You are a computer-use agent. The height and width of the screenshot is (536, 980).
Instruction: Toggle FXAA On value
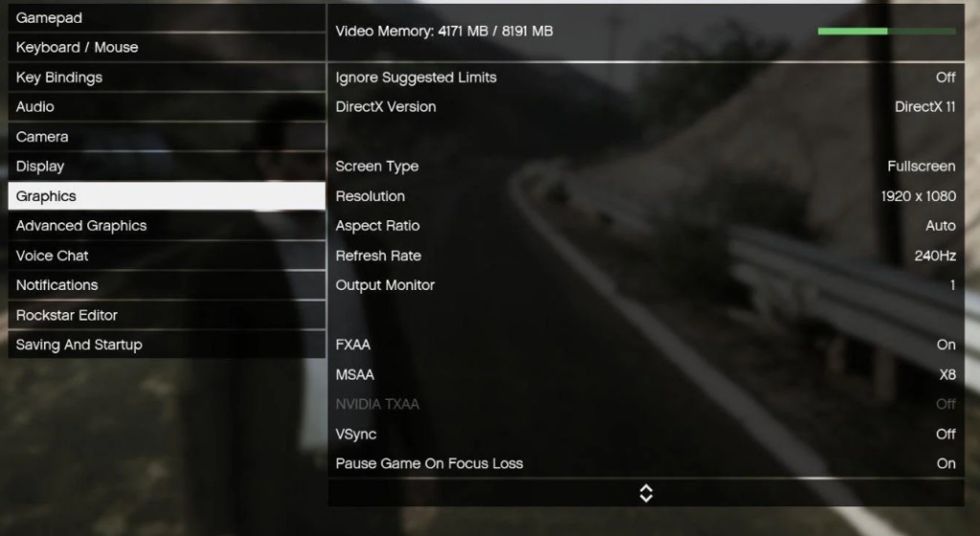point(947,345)
